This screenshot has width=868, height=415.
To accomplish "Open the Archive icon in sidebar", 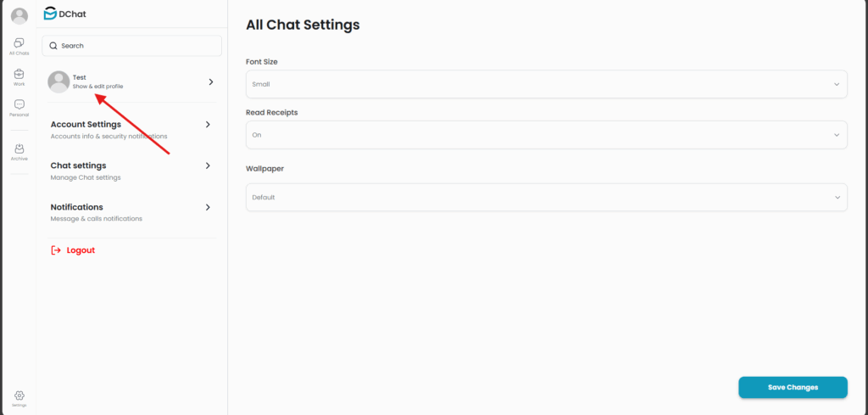I will point(19,151).
